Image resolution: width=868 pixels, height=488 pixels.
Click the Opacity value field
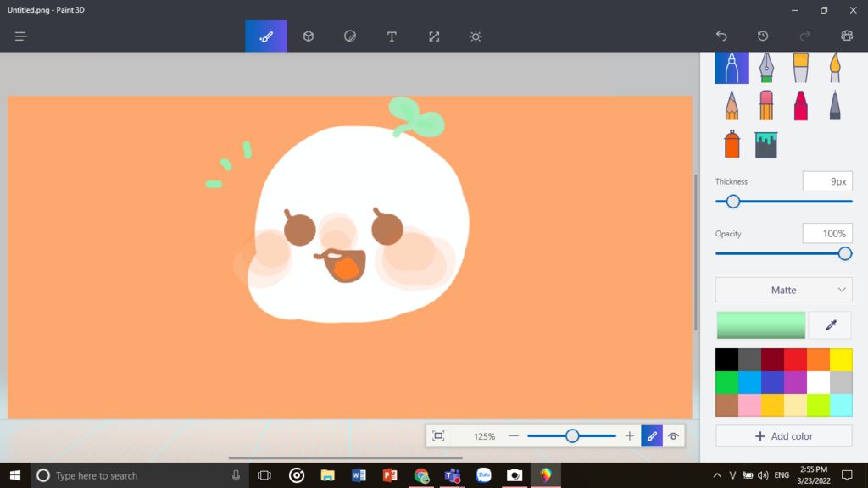827,234
